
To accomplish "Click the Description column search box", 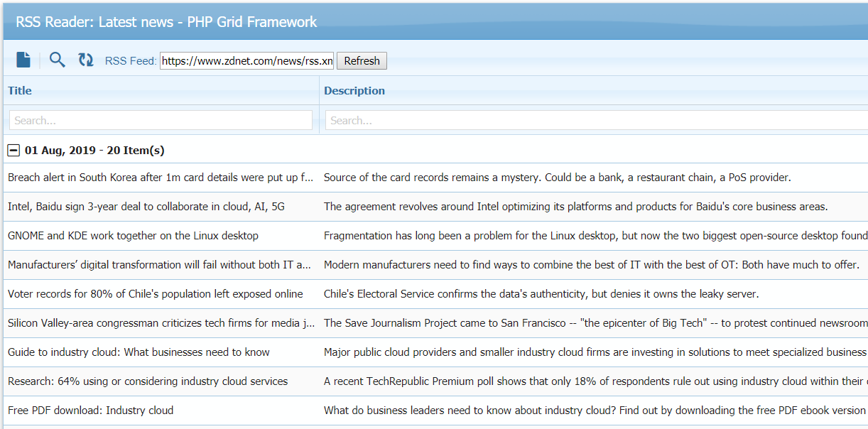I will [595, 121].
